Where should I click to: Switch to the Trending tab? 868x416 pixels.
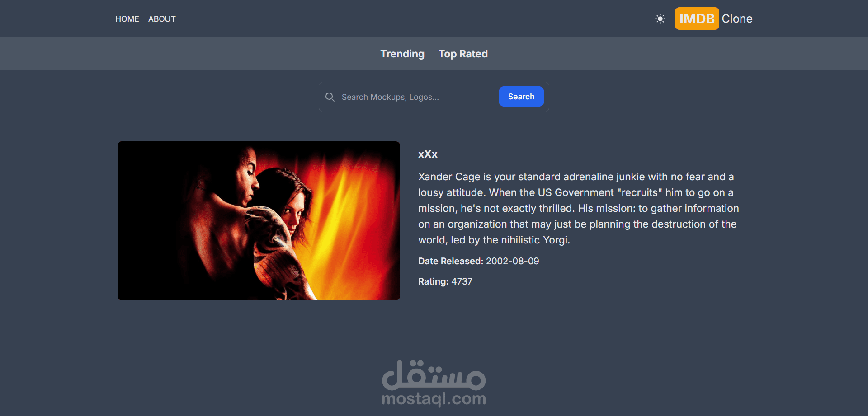[x=402, y=54]
